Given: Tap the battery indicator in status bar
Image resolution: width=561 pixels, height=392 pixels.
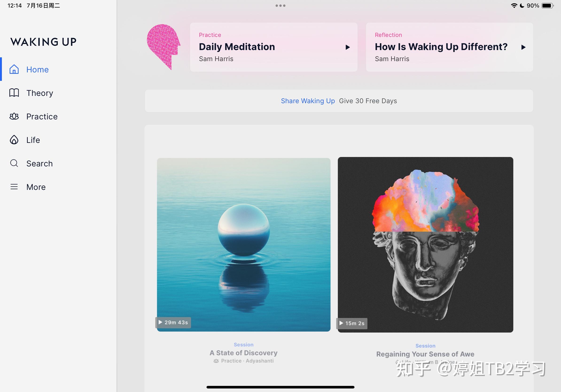Looking at the screenshot, I should 548,6.
